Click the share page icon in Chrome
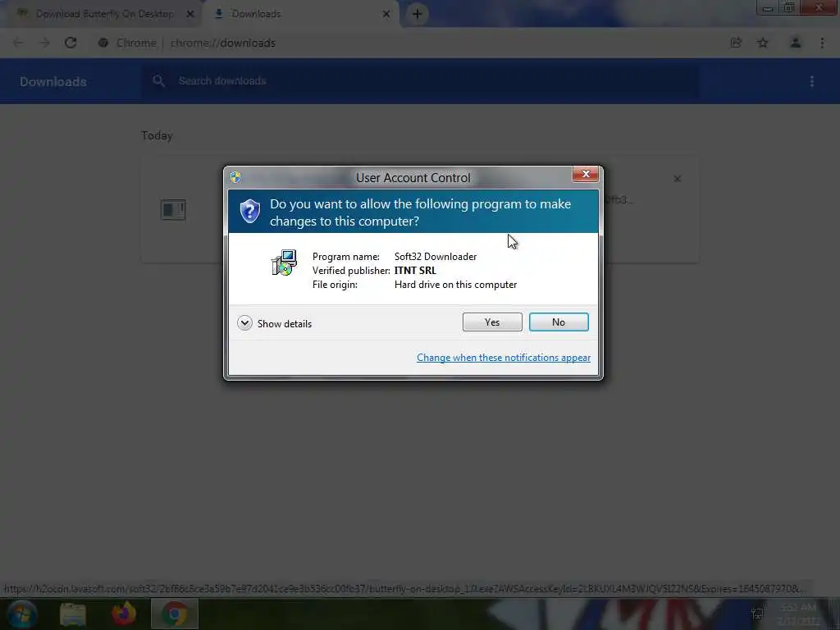Viewport: 840px width, 630px height. pyautogui.click(x=736, y=43)
